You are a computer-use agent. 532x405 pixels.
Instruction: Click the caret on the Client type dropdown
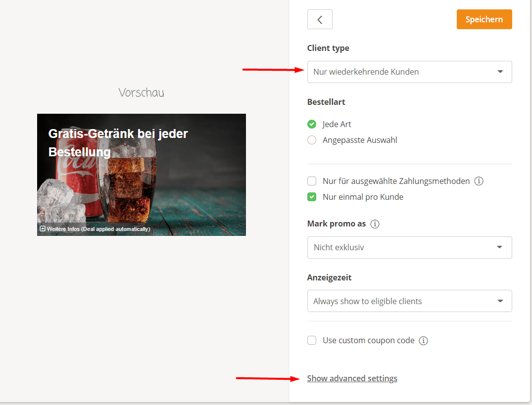pos(500,72)
